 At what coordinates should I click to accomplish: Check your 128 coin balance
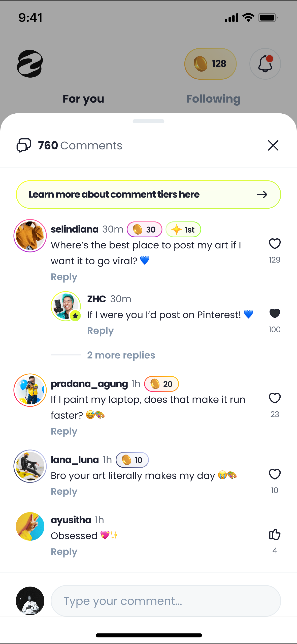(210, 64)
